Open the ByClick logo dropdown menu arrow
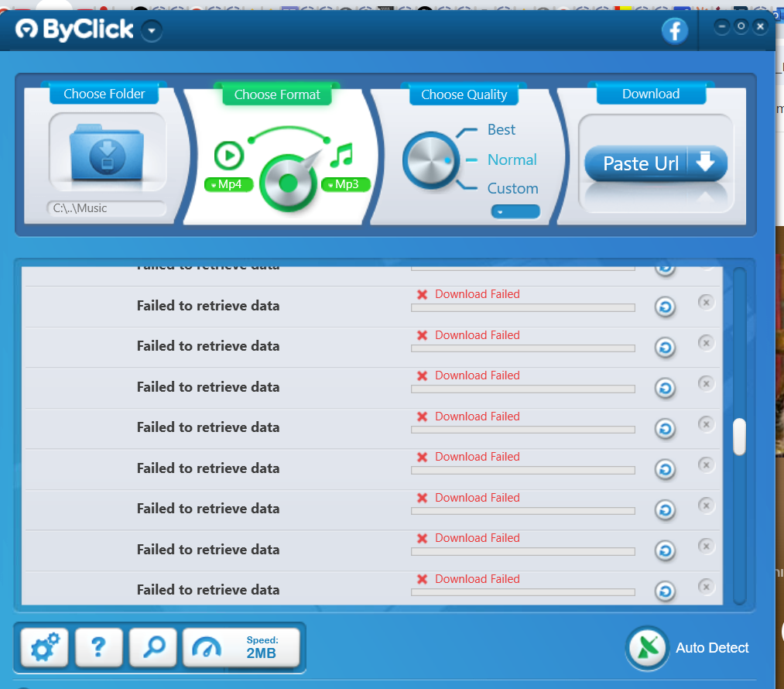The width and height of the screenshot is (784, 689). click(x=152, y=31)
